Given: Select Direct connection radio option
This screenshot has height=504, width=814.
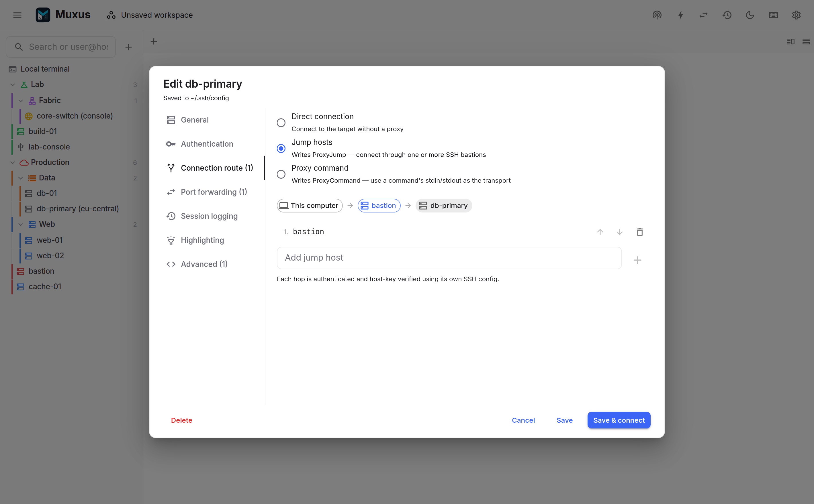Looking at the screenshot, I should tap(281, 123).
